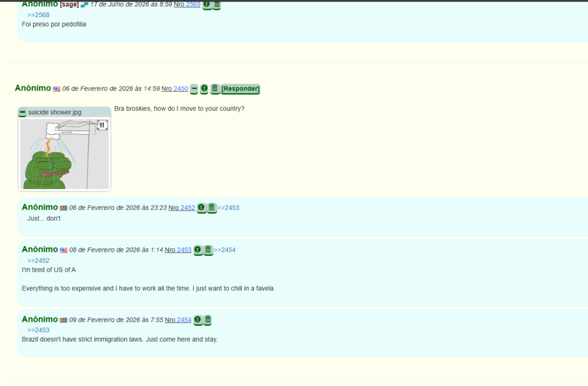Follow the >>2453 backlink on post 2452

(x=228, y=208)
